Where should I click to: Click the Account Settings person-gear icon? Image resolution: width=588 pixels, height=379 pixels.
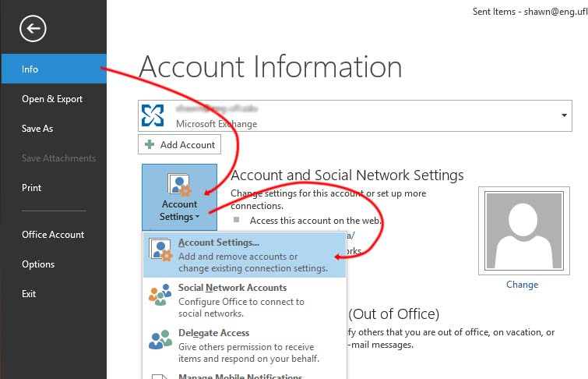coord(179,186)
